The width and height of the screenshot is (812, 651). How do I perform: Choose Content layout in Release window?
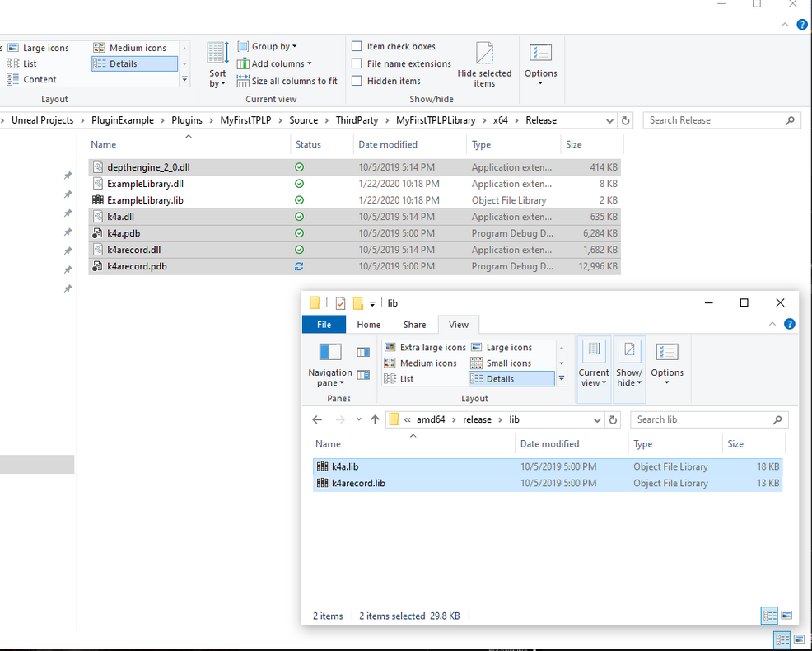click(31, 79)
